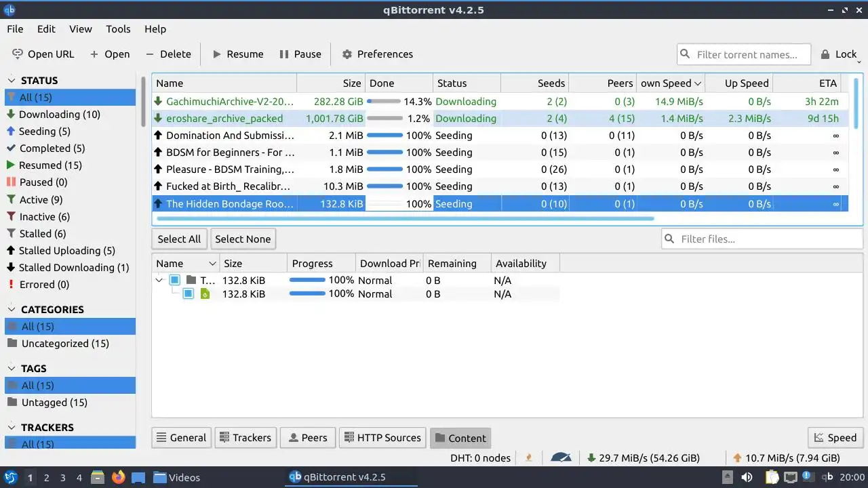Click the Select All button

[x=179, y=239]
